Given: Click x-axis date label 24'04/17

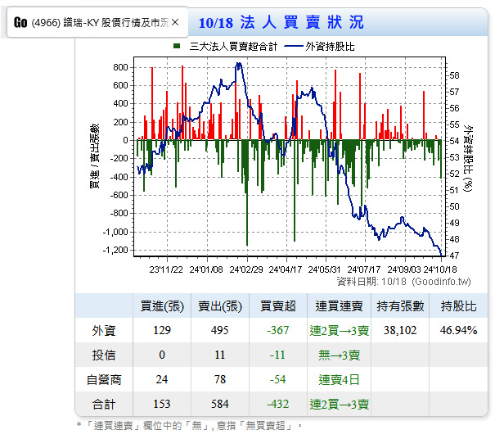Looking at the screenshot, I should tap(285, 269).
